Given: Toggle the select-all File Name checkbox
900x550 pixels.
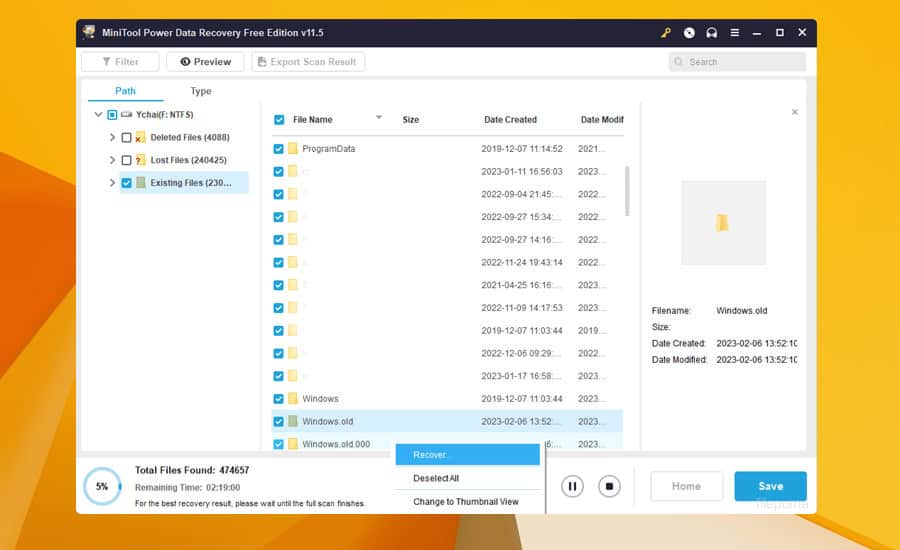Looking at the screenshot, I should 279,119.
